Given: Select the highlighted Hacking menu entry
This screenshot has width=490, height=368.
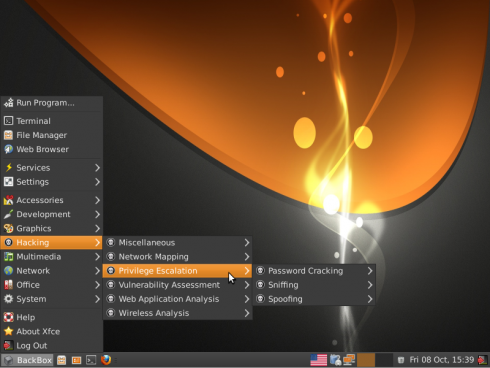Looking at the screenshot, I should 52,242.
